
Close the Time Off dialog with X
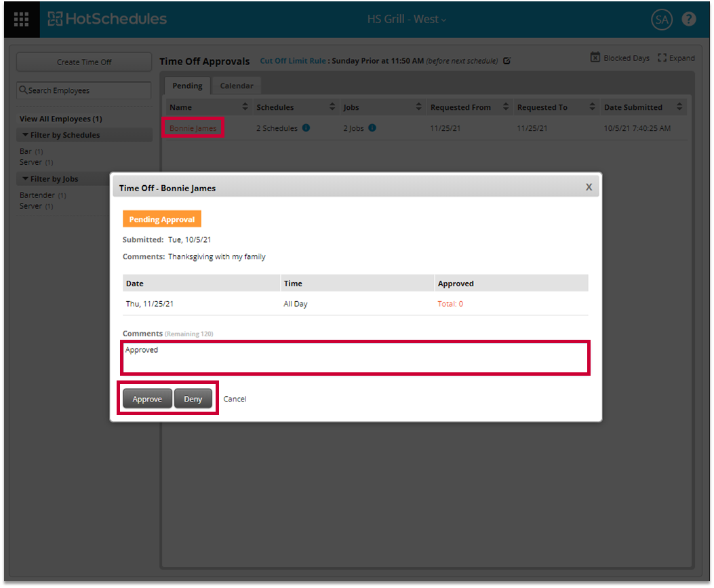tap(589, 187)
